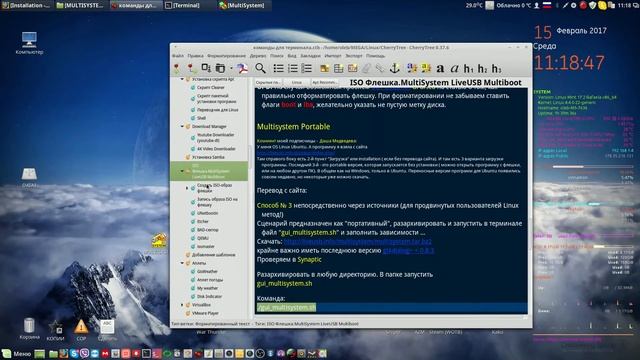The height and width of the screenshot is (360, 640).
Task: Select the My weather tree node
Action: click(208, 288)
